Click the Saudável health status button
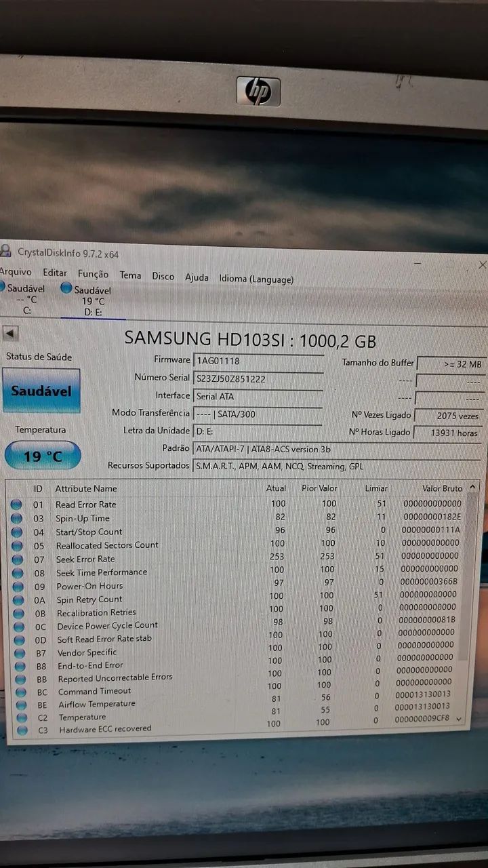This screenshot has width=488, height=868. point(41,391)
